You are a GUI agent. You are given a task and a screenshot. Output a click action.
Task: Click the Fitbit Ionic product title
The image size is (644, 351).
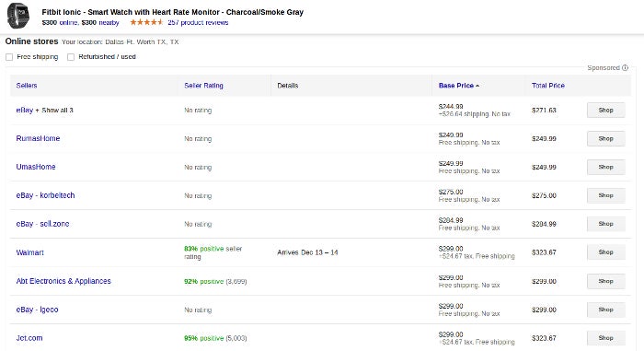pos(173,12)
